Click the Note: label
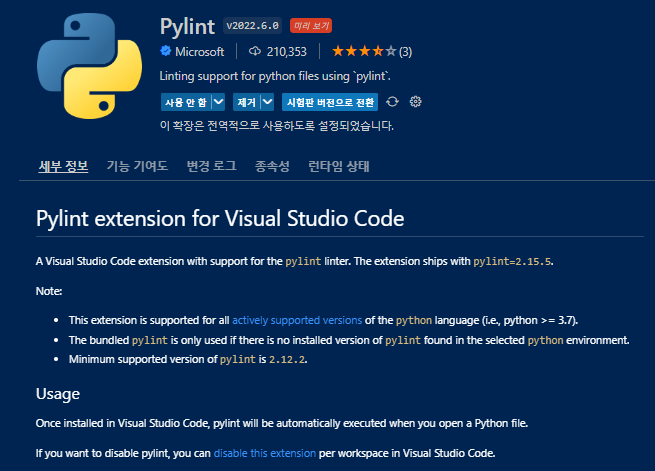 click(x=49, y=291)
